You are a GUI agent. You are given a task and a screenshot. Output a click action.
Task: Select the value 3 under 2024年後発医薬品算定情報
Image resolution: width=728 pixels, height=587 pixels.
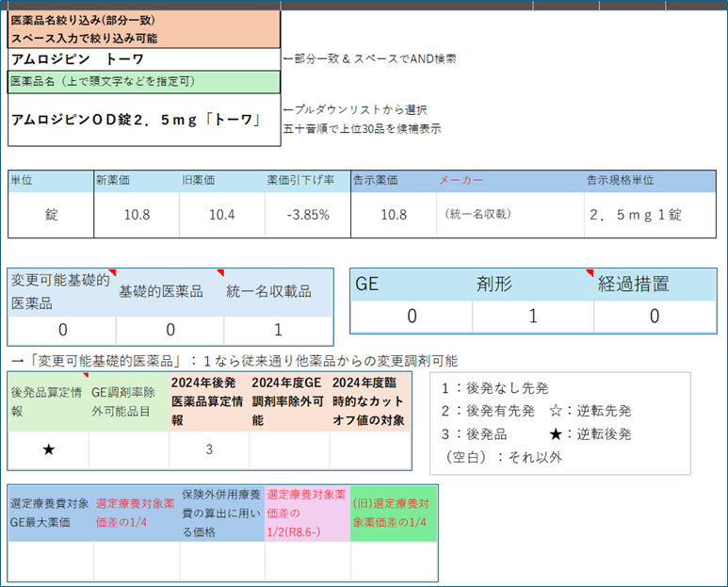[x=209, y=450]
